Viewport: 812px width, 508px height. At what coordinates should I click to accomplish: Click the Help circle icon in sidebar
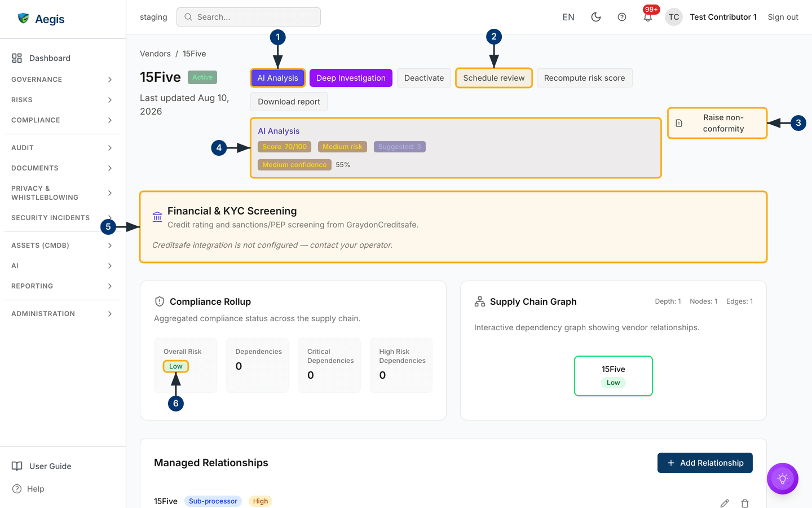17,489
